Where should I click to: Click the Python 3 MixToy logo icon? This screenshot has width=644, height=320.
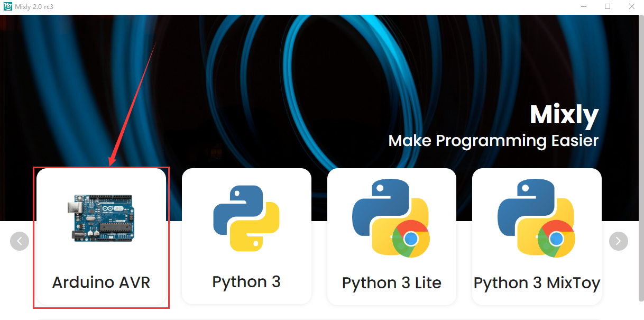[537, 218]
